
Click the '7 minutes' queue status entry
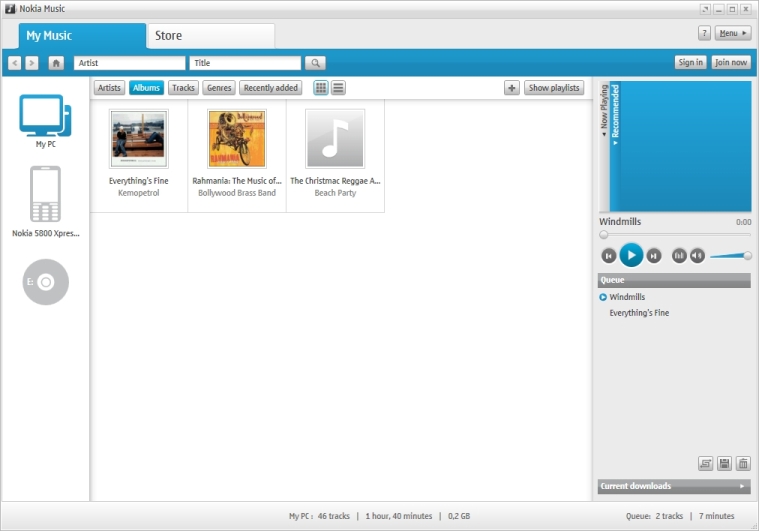[x=716, y=516]
